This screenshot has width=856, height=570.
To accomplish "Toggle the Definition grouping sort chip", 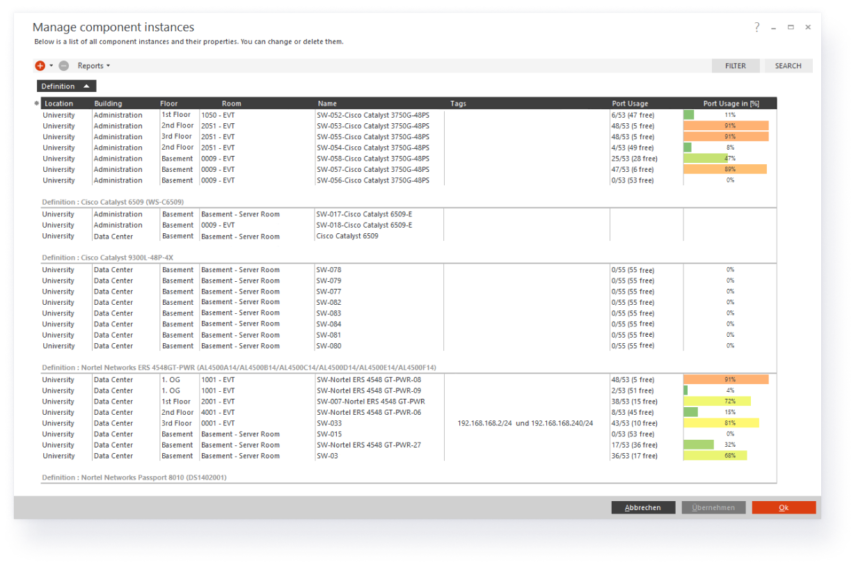I will click(x=66, y=86).
